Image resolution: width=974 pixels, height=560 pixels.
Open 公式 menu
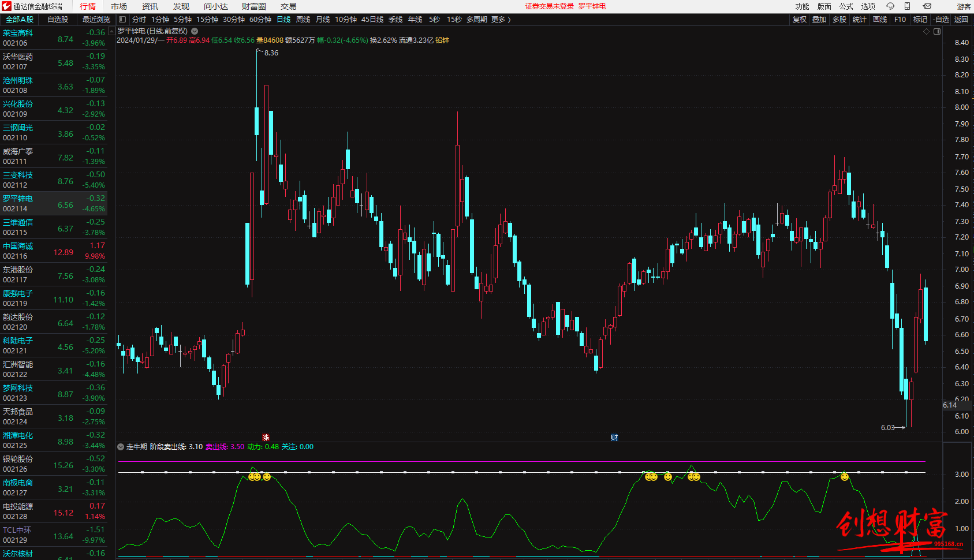click(846, 6)
